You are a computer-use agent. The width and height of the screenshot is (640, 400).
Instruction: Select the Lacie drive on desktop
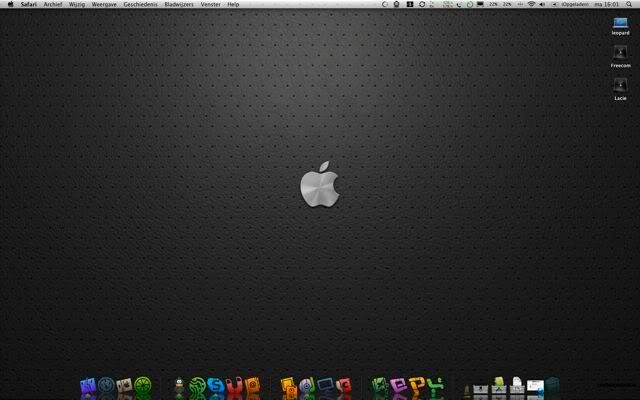[x=620, y=89]
